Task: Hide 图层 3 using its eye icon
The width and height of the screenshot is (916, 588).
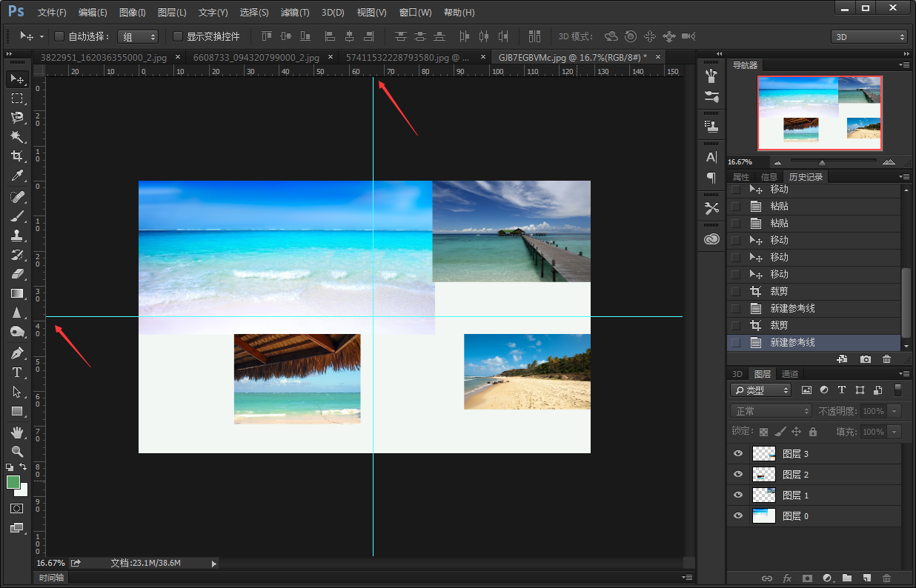Action: [737, 454]
